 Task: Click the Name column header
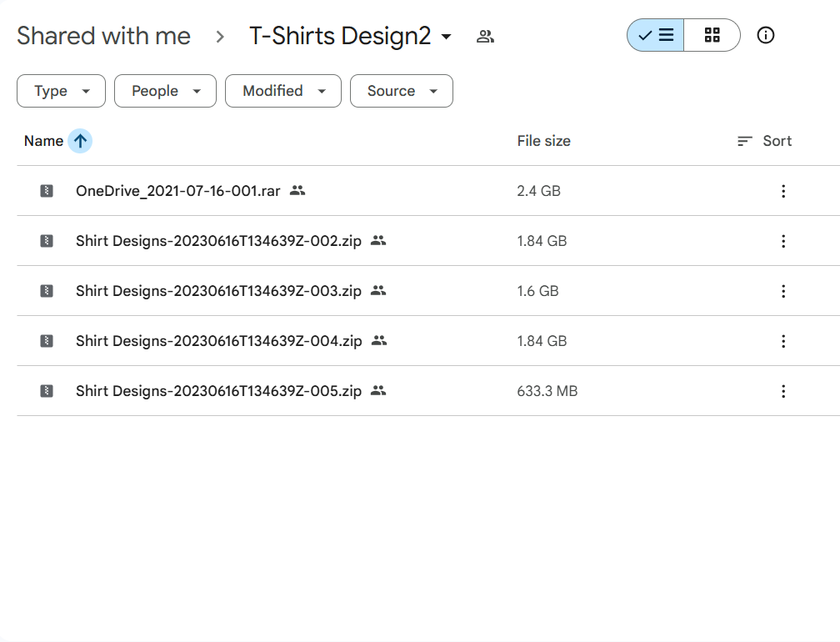(43, 141)
